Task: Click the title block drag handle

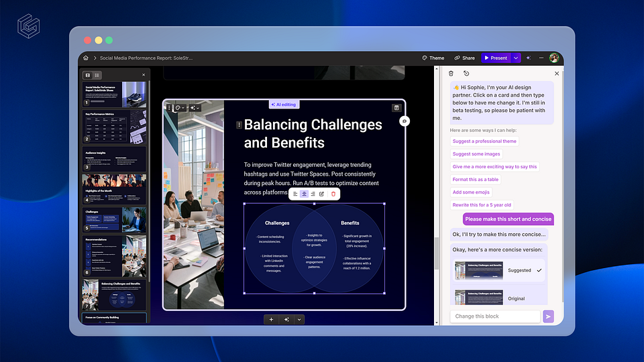Action: click(x=239, y=125)
